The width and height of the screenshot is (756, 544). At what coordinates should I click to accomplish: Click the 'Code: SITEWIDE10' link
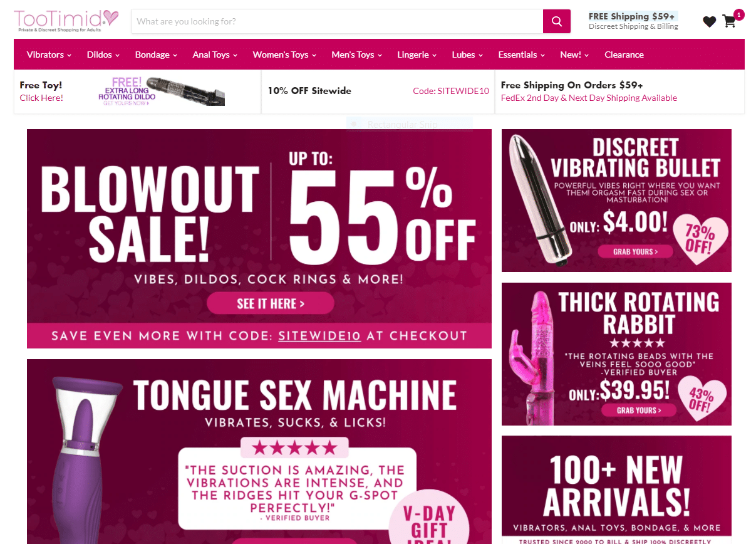point(451,91)
